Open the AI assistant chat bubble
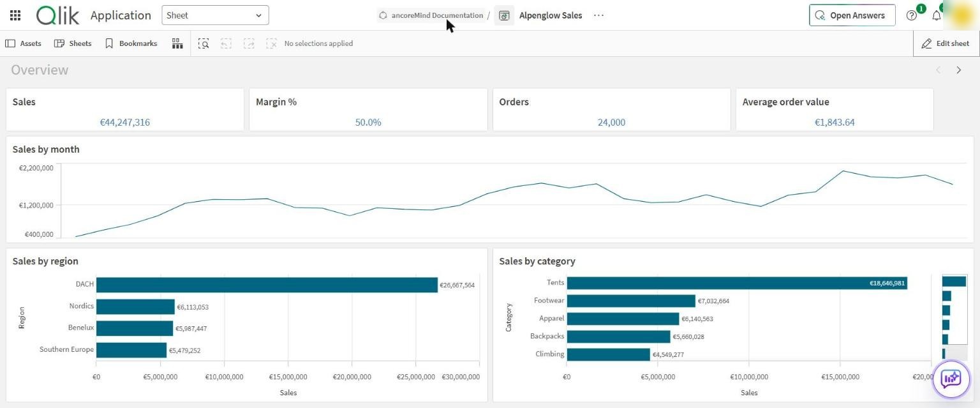The image size is (980, 408). point(951,379)
